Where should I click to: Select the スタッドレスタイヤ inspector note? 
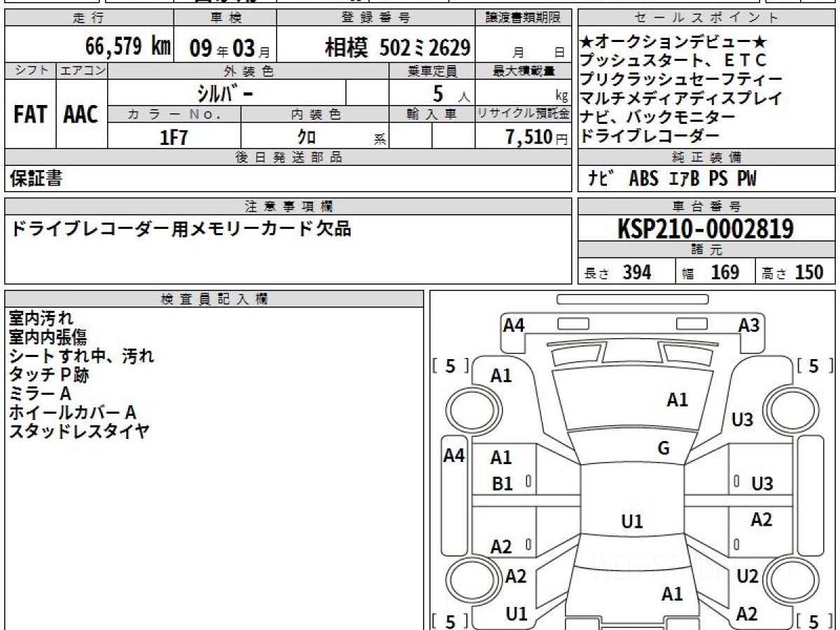point(79,431)
